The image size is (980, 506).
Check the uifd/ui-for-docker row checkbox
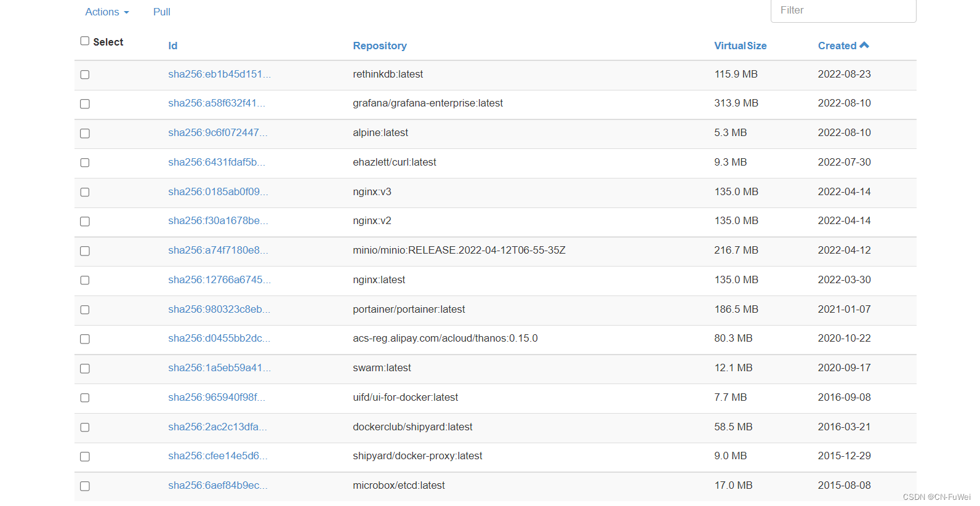click(85, 398)
